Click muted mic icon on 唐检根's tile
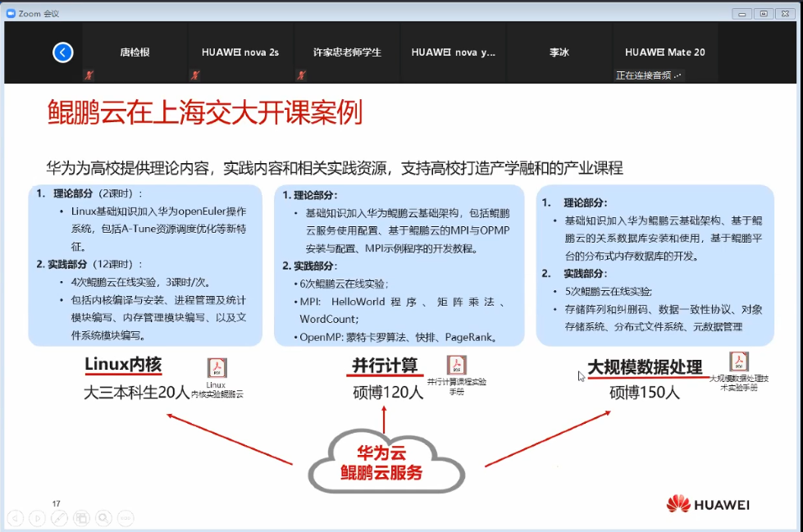 tap(89, 75)
